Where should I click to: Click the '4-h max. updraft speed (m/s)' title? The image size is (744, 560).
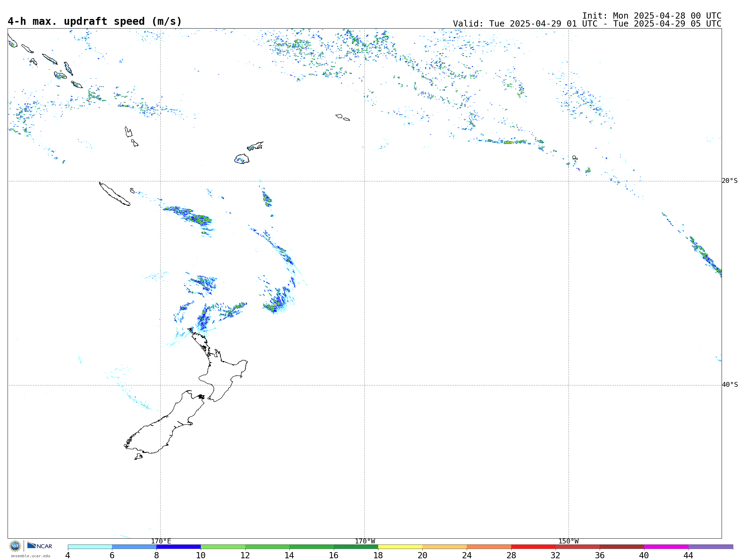95,22
